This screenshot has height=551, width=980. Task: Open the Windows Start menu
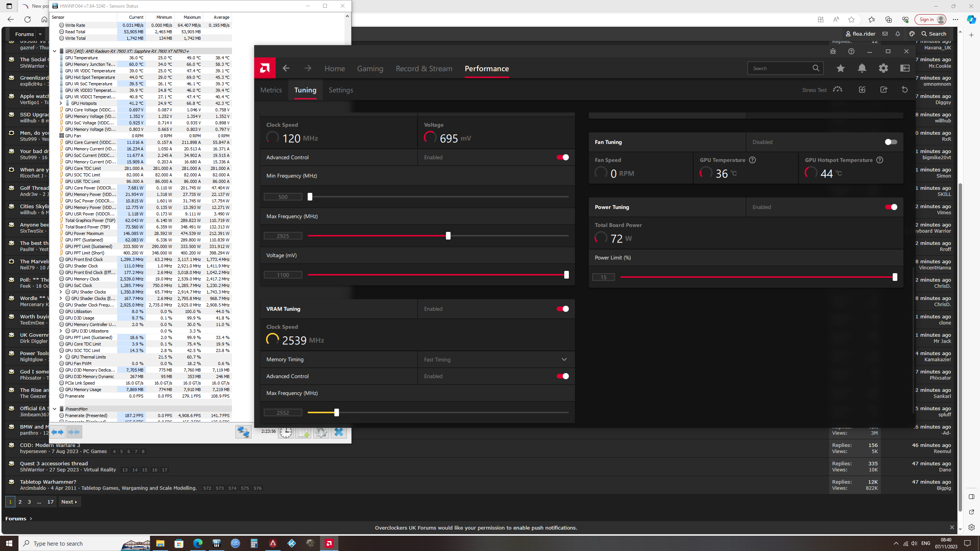tap(9, 543)
